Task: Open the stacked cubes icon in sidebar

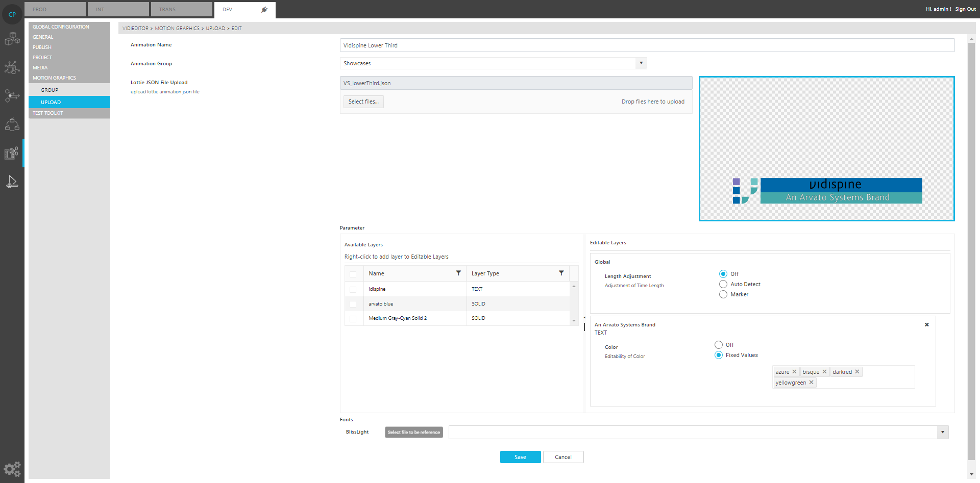Action: (12, 39)
